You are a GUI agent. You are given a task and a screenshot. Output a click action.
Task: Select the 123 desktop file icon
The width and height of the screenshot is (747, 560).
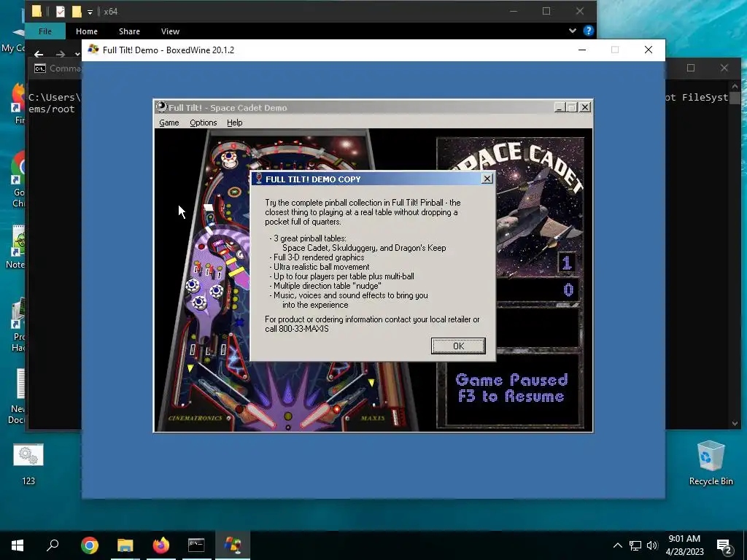pyautogui.click(x=28, y=464)
